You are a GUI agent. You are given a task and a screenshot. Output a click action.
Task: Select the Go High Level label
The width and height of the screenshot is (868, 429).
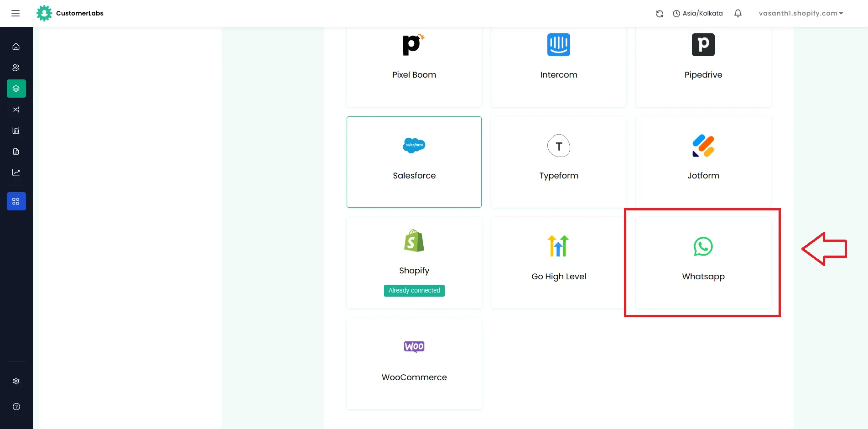pyautogui.click(x=559, y=277)
